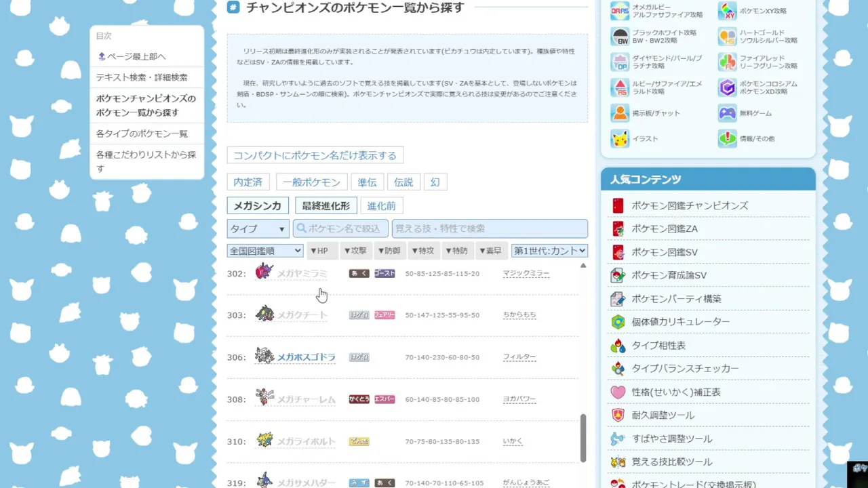Open the メガクチート link

(x=302, y=315)
